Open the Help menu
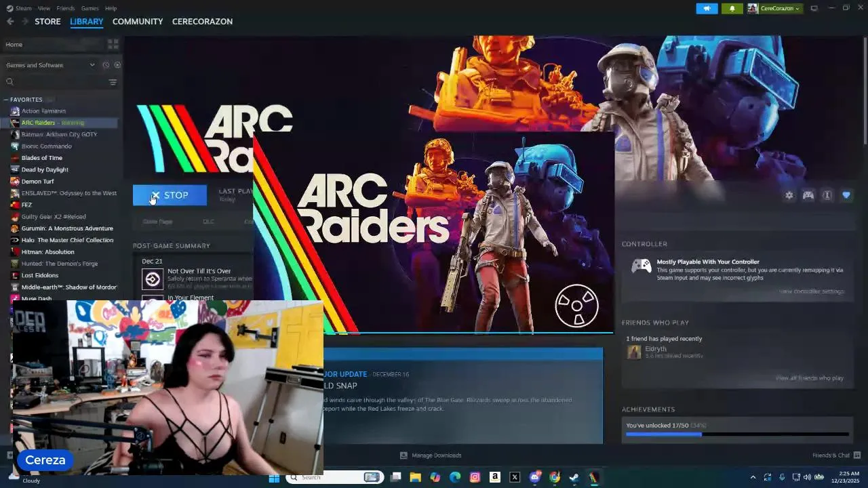Image resolution: width=868 pixels, height=488 pixels. [111, 8]
